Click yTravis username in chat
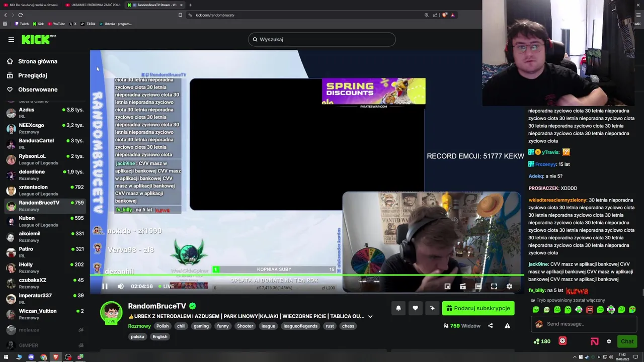The width and height of the screenshot is (644, 362). click(x=550, y=152)
